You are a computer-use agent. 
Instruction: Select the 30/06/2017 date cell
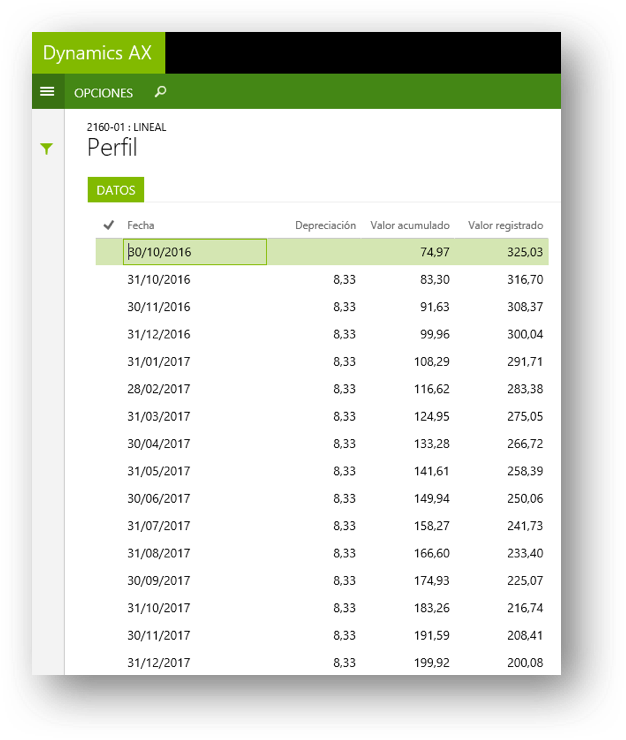tap(159, 498)
